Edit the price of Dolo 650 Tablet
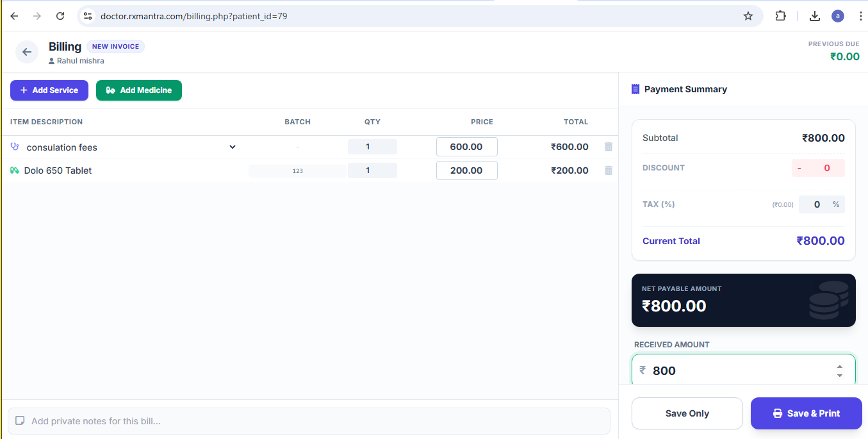 pyautogui.click(x=466, y=170)
